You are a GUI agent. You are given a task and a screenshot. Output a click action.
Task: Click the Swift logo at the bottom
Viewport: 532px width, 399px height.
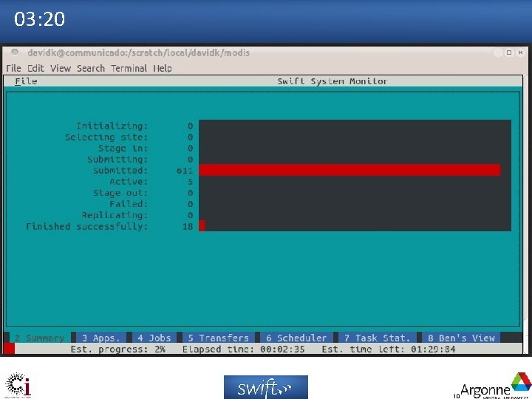click(266, 387)
